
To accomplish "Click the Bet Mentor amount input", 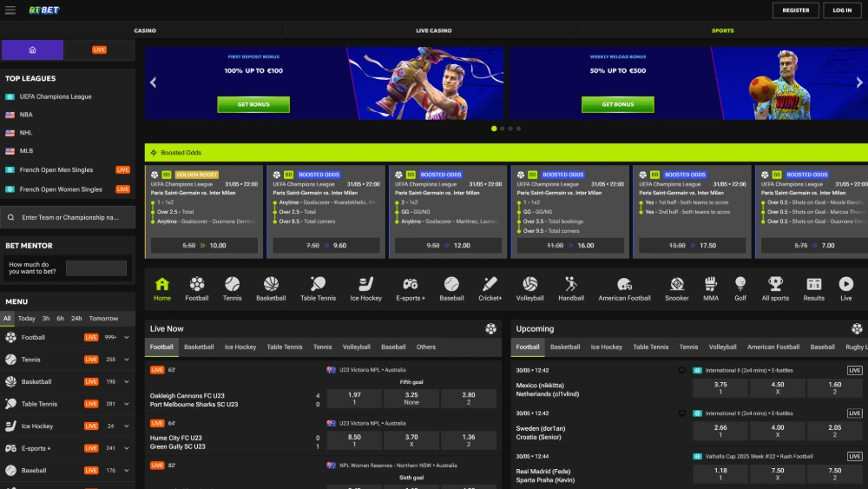I will (96, 268).
